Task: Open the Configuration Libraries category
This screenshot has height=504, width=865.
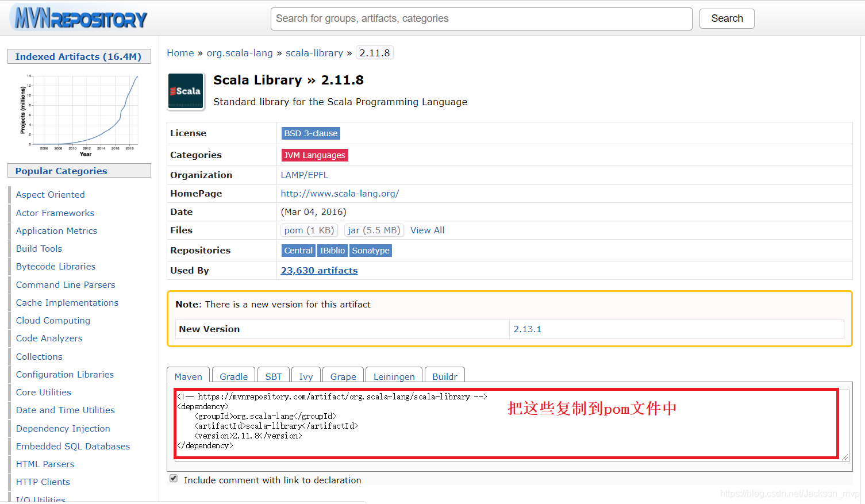Action: click(x=65, y=374)
